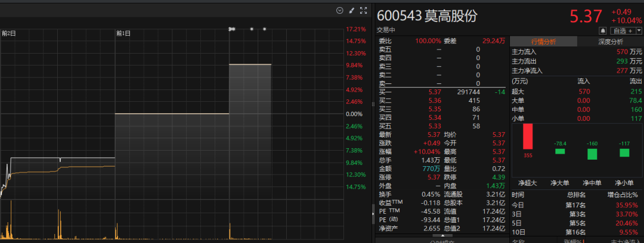Viewport: 644px width, 243px height.
Task: Click the splitter handle beside 买一 row
Action: [x=373, y=104]
